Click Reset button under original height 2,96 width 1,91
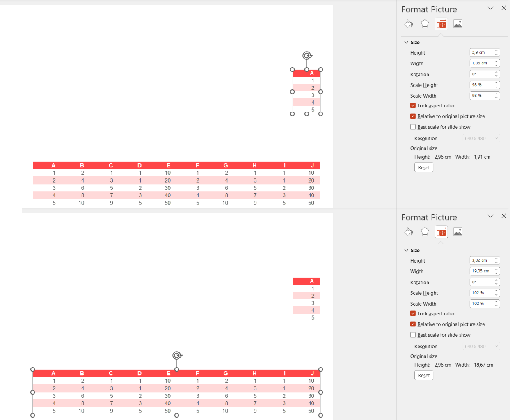510x420 pixels. click(x=424, y=167)
